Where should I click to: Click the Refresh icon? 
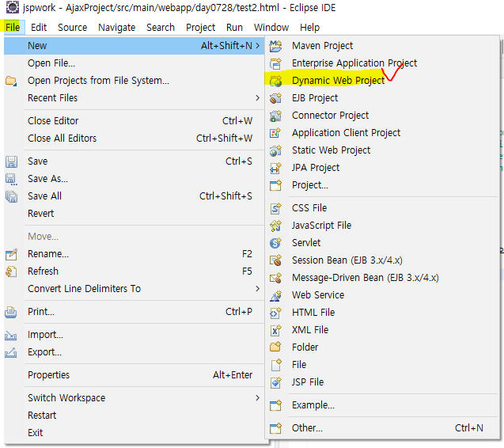(x=11, y=271)
